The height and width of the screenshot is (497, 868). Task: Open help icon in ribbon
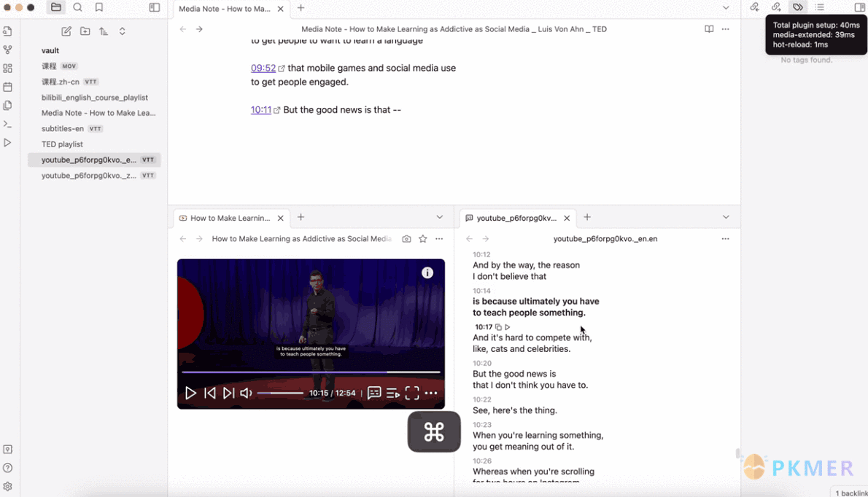pos(8,468)
